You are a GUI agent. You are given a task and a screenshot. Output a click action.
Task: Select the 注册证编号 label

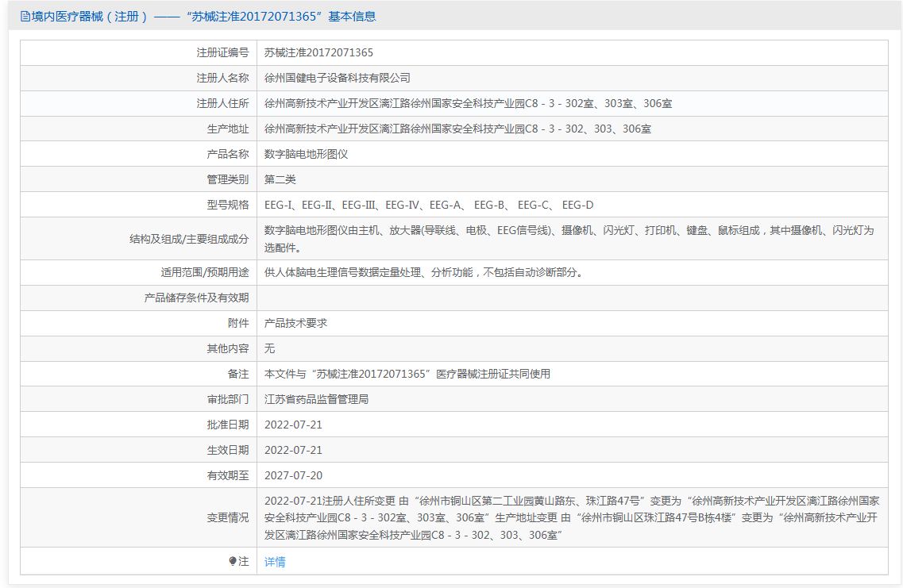pyautogui.click(x=223, y=52)
